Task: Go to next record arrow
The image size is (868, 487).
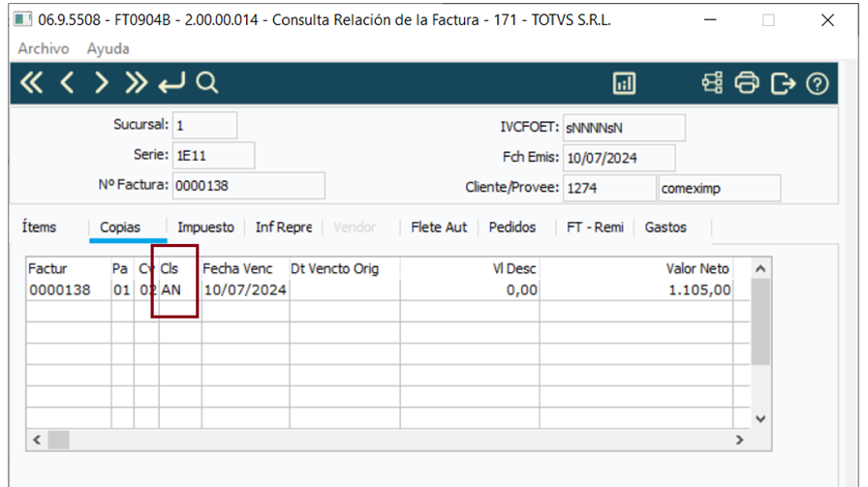Action: pyautogui.click(x=102, y=83)
